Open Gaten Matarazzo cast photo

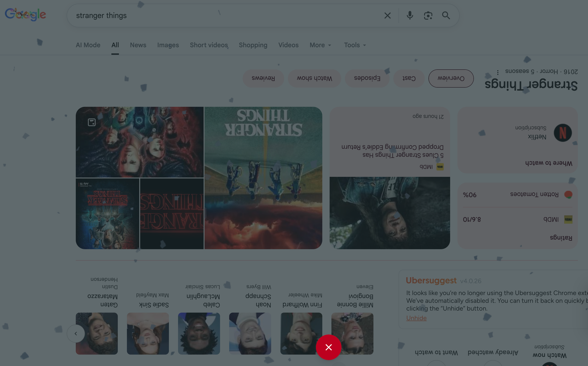coord(97,334)
